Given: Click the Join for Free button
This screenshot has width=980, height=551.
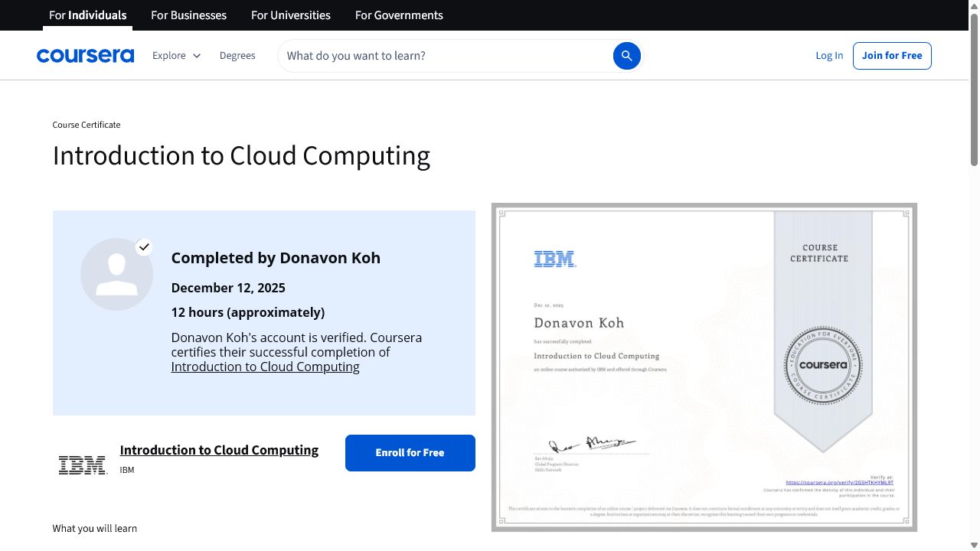Looking at the screenshot, I should [x=892, y=56].
